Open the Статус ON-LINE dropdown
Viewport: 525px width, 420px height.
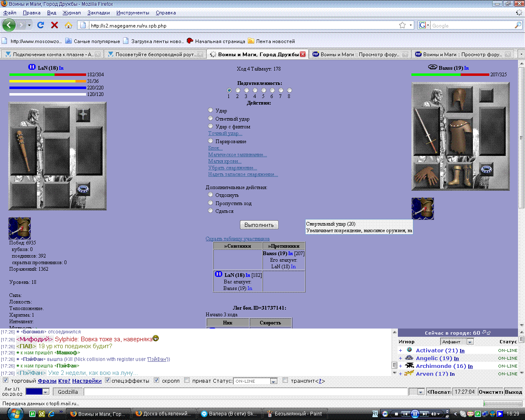(274, 381)
